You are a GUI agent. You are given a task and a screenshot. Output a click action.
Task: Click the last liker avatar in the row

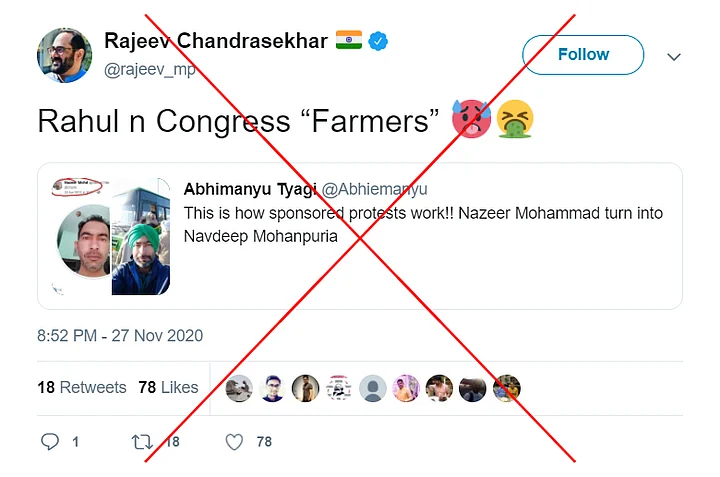click(507, 388)
